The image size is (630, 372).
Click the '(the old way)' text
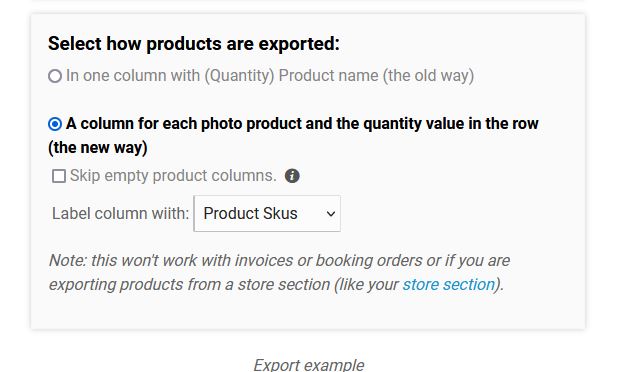tap(428, 76)
